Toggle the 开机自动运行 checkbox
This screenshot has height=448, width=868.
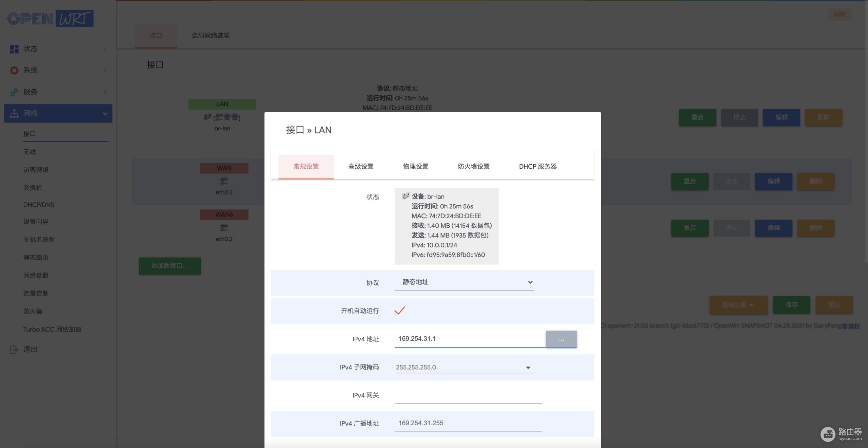coord(400,311)
